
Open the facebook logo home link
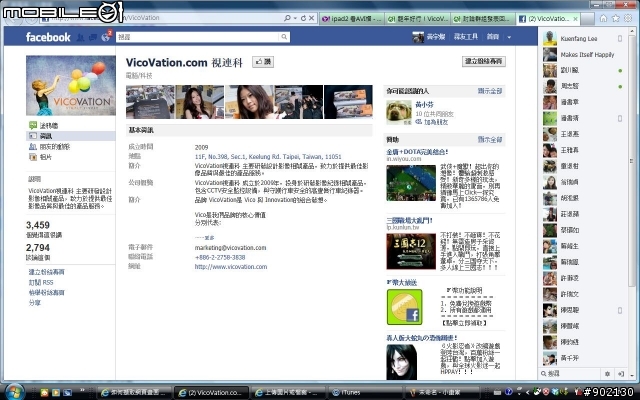pos(48,37)
